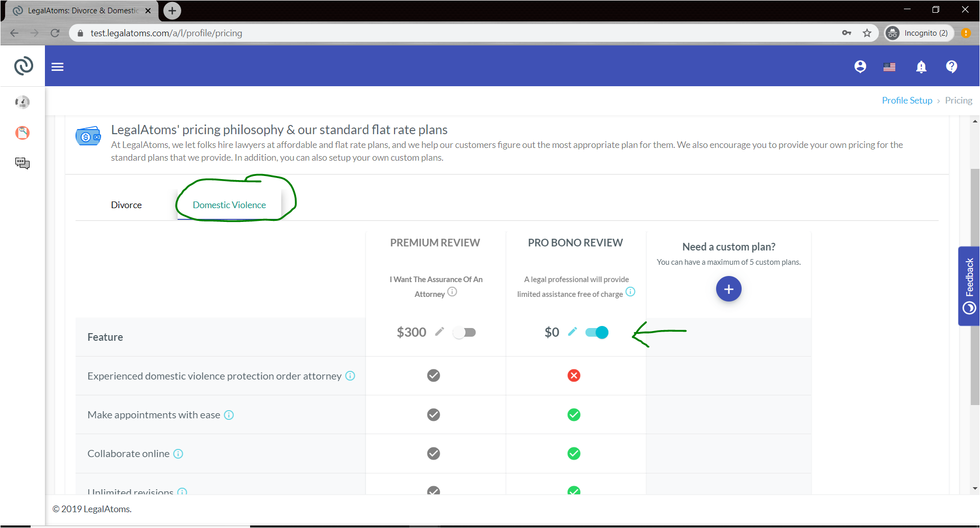This screenshot has width=980, height=528.
Task: Click Pro Bono checkmark for Make appointments
Action: (x=574, y=415)
